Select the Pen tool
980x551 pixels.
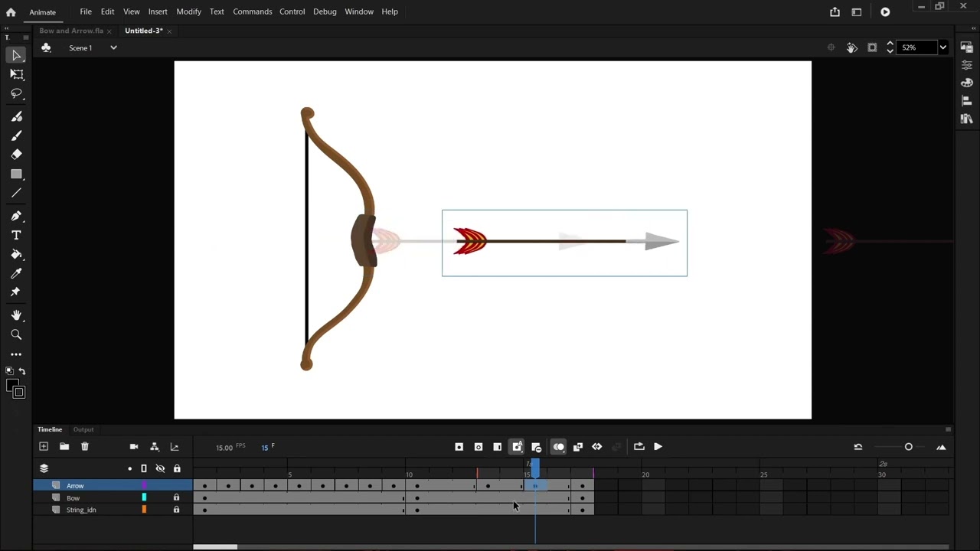16,216
